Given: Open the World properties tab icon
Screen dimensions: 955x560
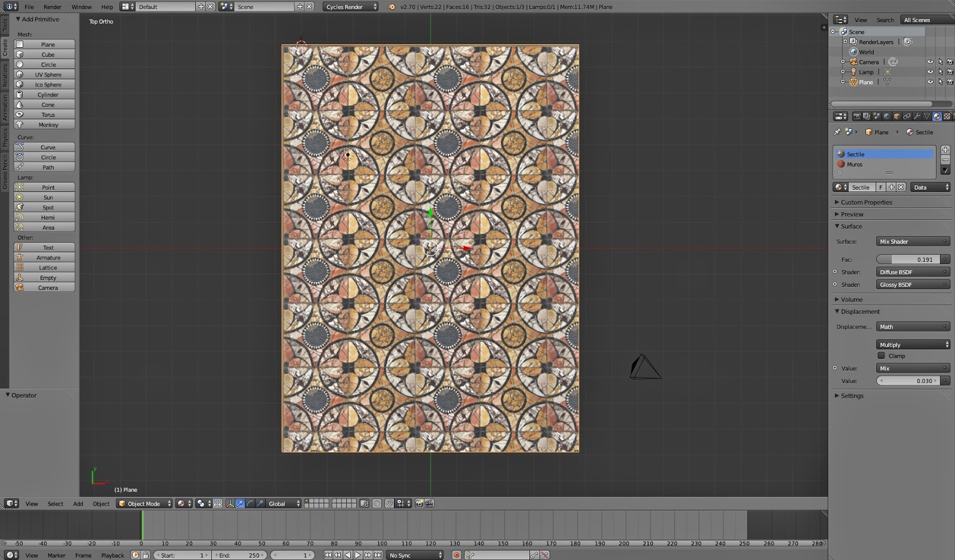Looking at the screenshot, I should [886, 116].
